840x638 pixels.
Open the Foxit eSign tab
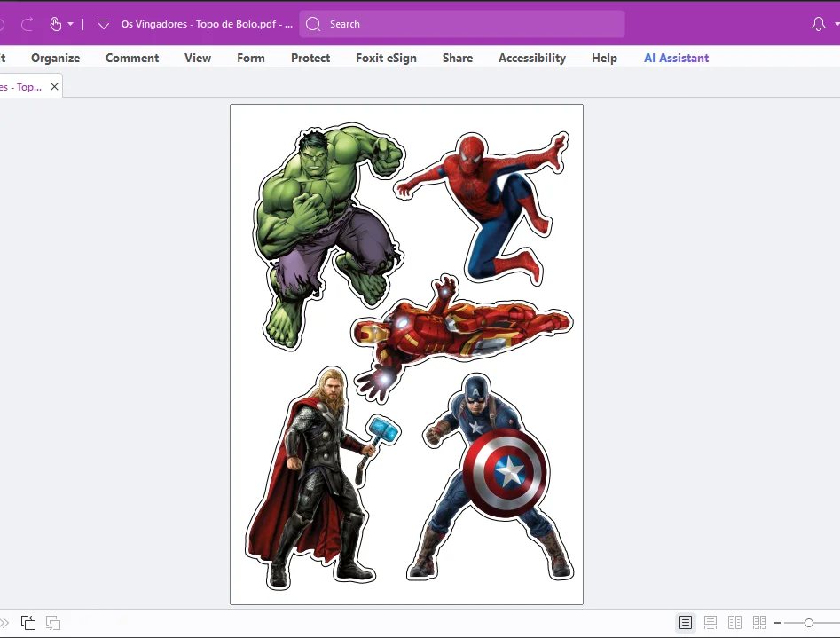(x=386, y=58)
